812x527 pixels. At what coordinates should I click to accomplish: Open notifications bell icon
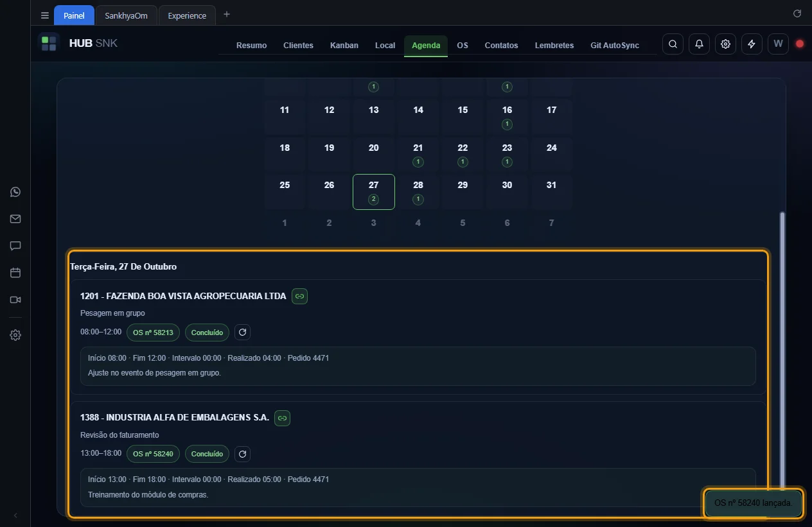pos(699,44)
